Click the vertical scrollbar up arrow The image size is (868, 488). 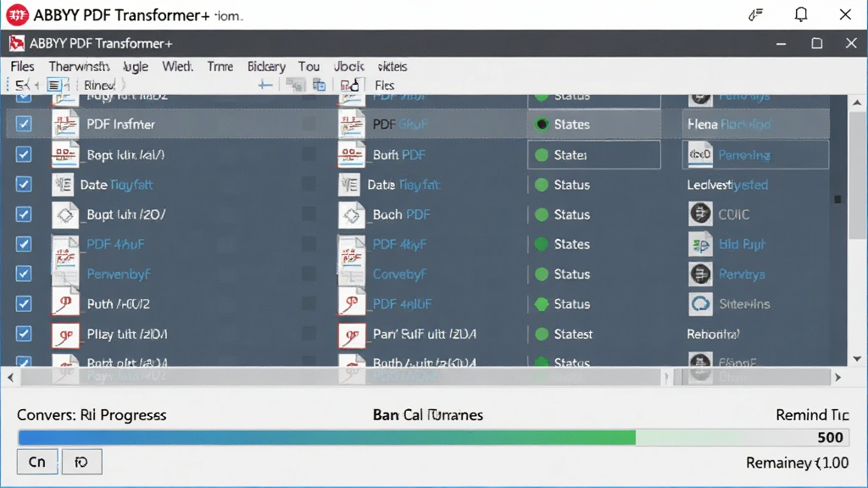[857, 103]
